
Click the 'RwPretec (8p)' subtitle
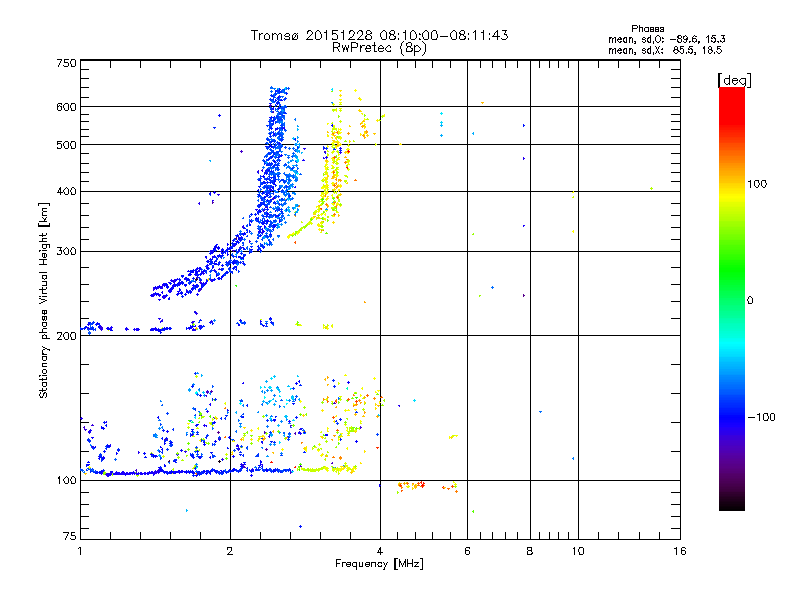coord(379,48)
